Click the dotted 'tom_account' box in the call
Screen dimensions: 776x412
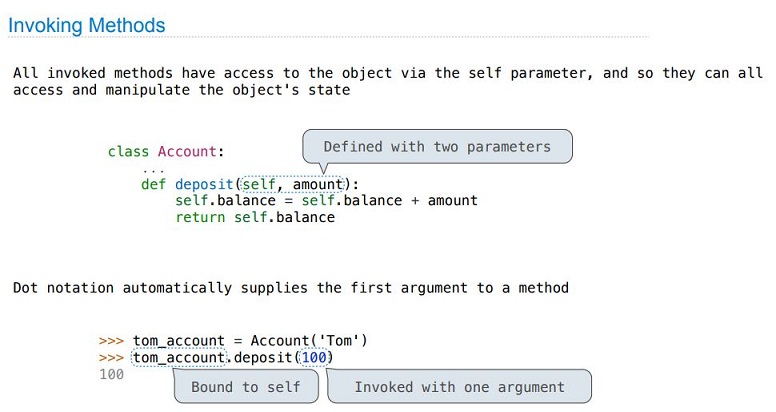[x=179, y=358]
